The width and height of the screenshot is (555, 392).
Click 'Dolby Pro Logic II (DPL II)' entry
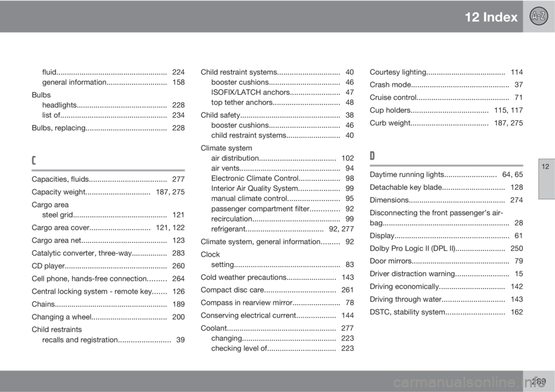pos(446,249)
